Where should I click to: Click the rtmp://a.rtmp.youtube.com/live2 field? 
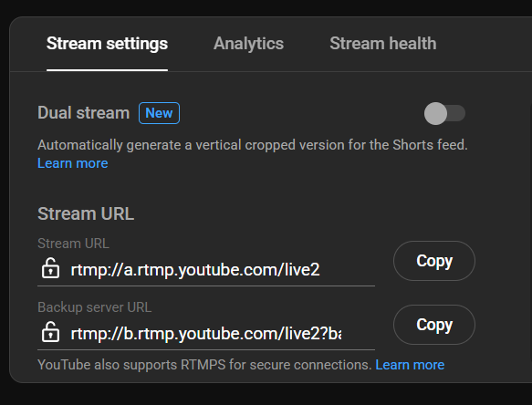click(x=206, y=270)
